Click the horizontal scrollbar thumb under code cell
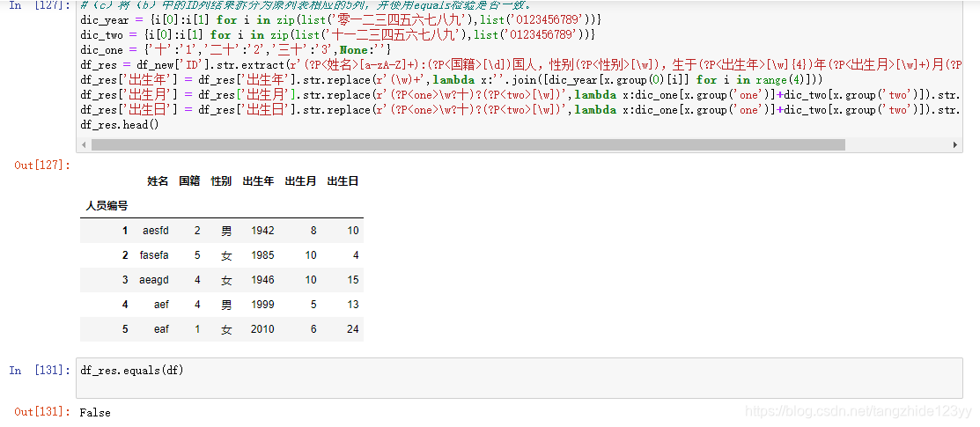This screenshot has width=980, height=427. point(468,144)
